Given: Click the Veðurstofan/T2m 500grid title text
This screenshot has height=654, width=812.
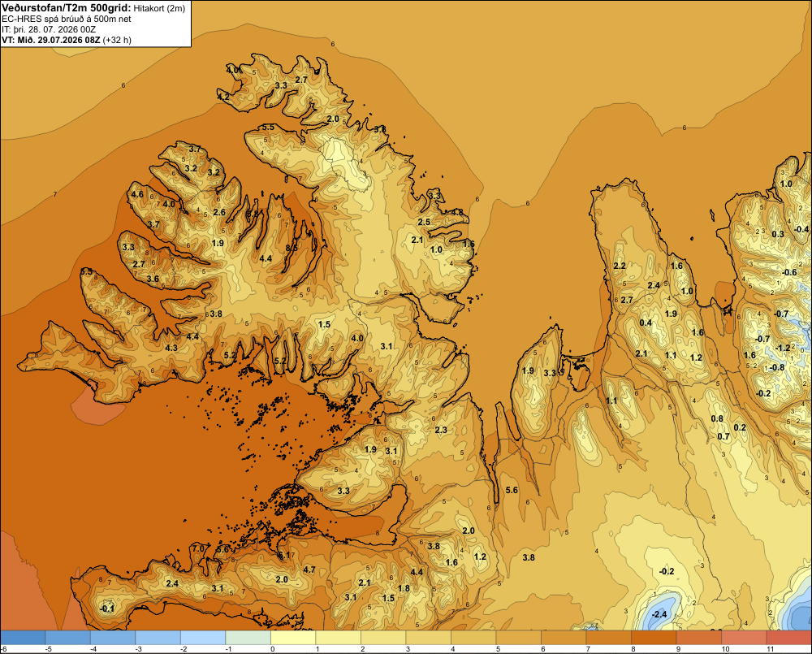Looking at the screenshot, I should (x=67, y=7).
